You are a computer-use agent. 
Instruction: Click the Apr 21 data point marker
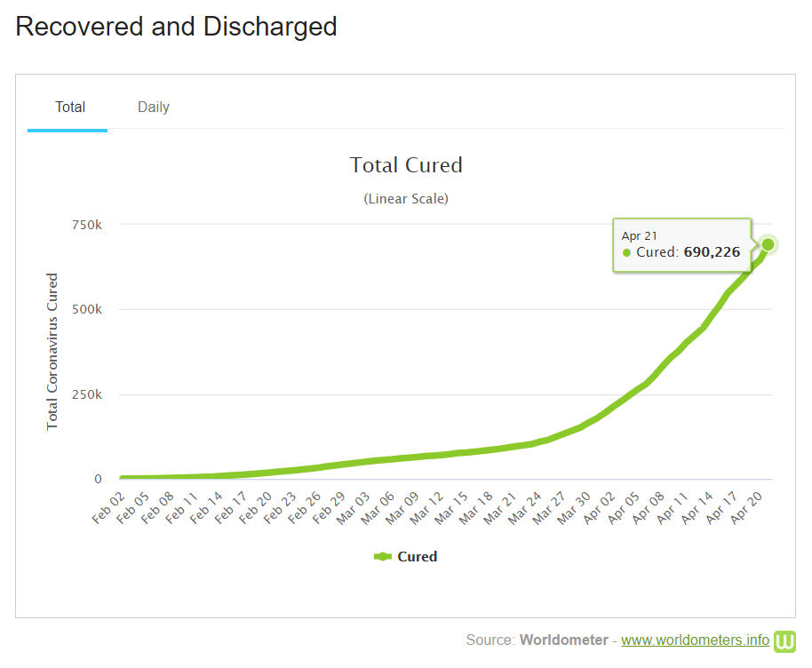click(768, 244)
